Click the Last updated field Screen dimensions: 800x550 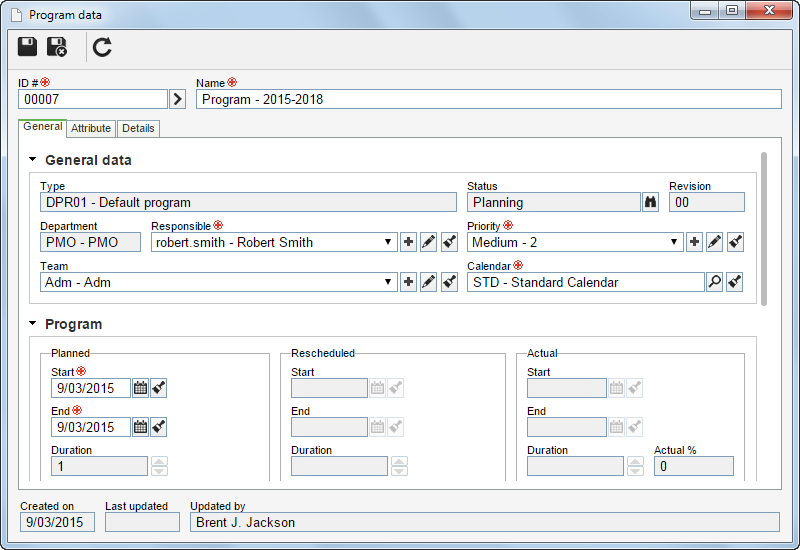point(142,522)
